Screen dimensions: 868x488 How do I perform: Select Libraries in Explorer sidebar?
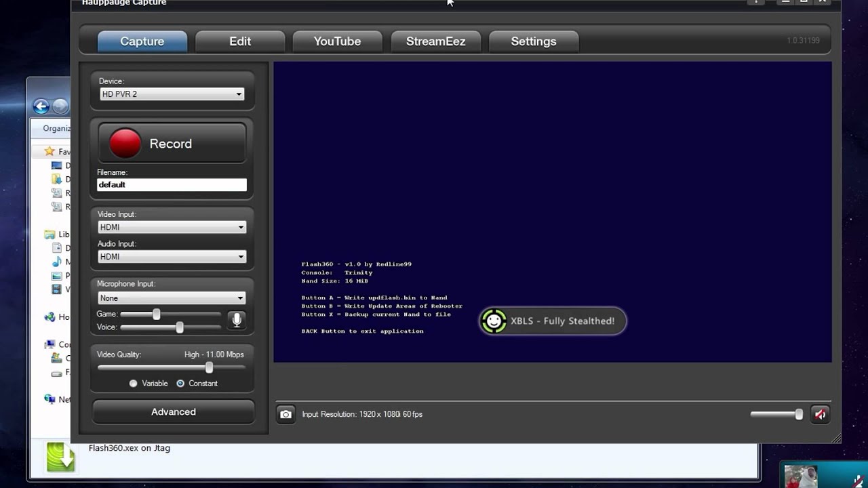point(57,235)
